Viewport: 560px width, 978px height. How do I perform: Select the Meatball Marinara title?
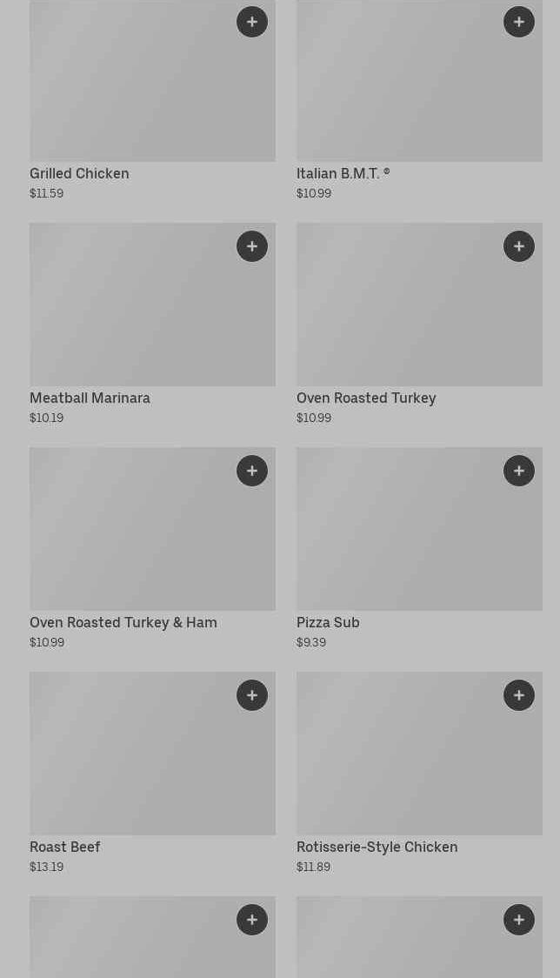[x=90, y=398]
